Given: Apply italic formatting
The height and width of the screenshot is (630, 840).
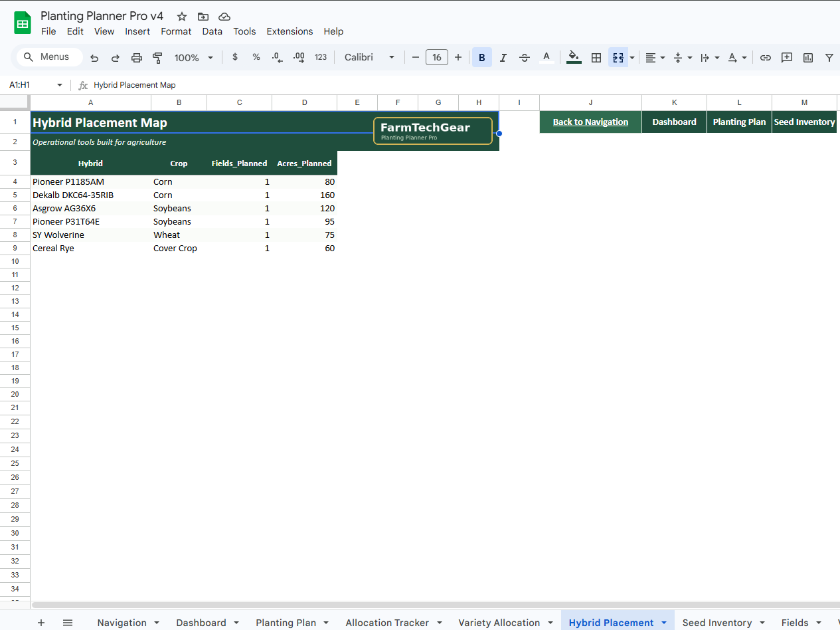Looking at the screenshot, I should click(503, 57).
